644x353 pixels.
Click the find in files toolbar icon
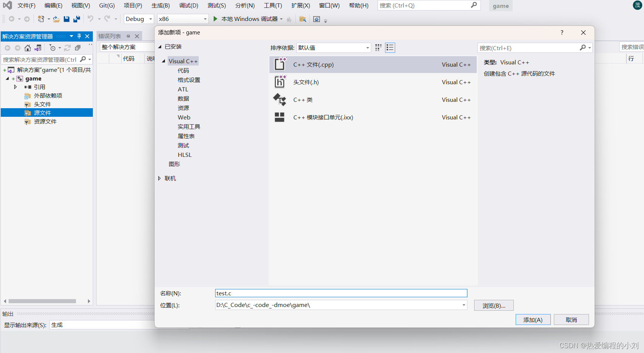[x=303, y=19]
